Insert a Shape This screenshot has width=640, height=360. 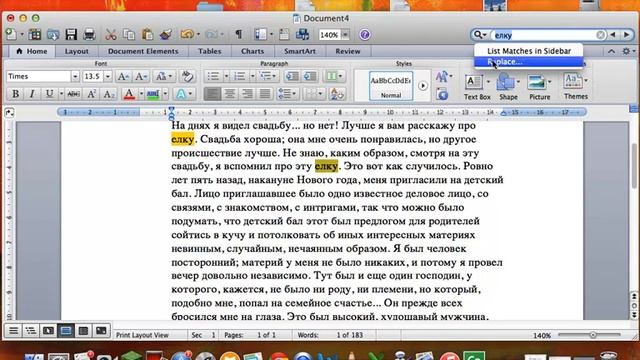(508, 87)
